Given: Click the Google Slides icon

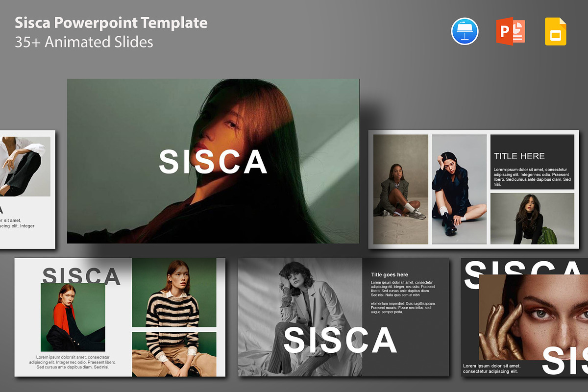Looking at the screenshot, I should 556,31.
